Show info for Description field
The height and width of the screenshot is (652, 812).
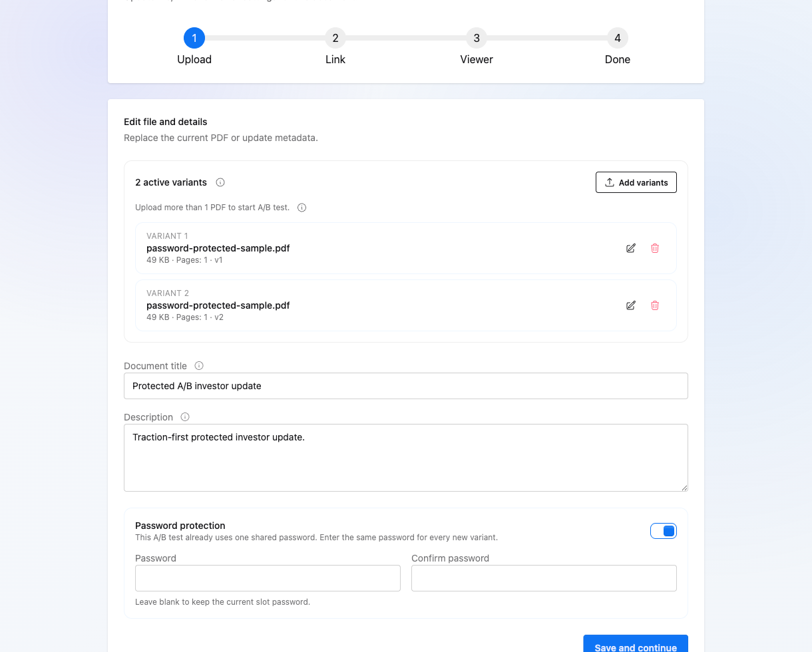pos(185,417)
